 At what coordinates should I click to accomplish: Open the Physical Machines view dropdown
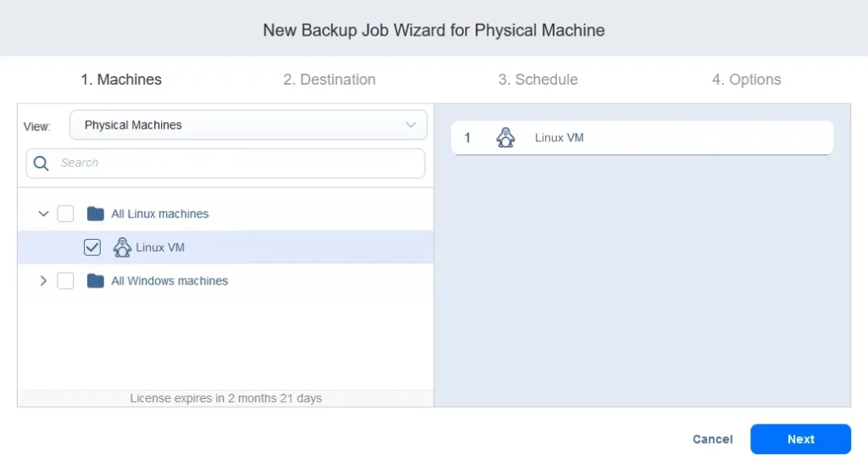[x=248, y=125]
